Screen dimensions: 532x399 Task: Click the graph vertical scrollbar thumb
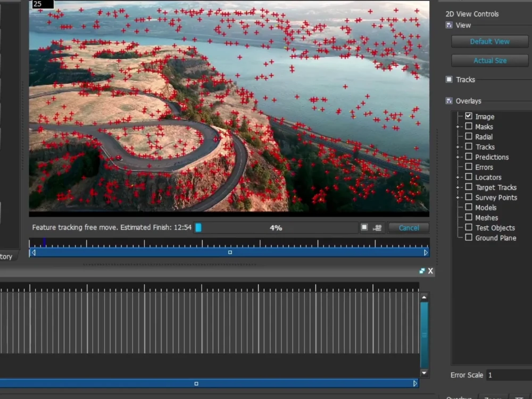click(424, 335)
